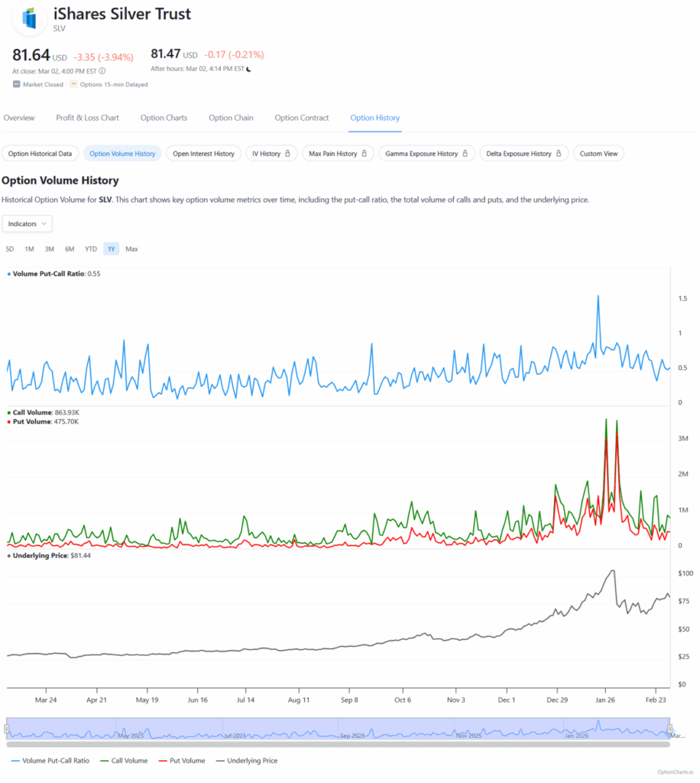Open the Indicators dropdown
This screenshot has height=783, width=700.
coord(28,223)
